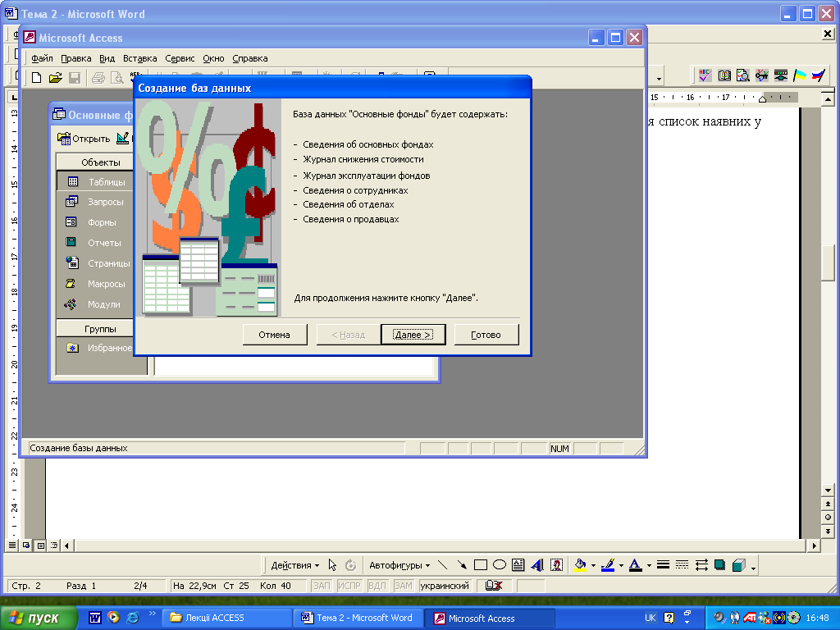Click the Print Preview icon in Access toolbar
Viewport: 840px width, 630px height.
pyautogui.click(x=116, y=78)
